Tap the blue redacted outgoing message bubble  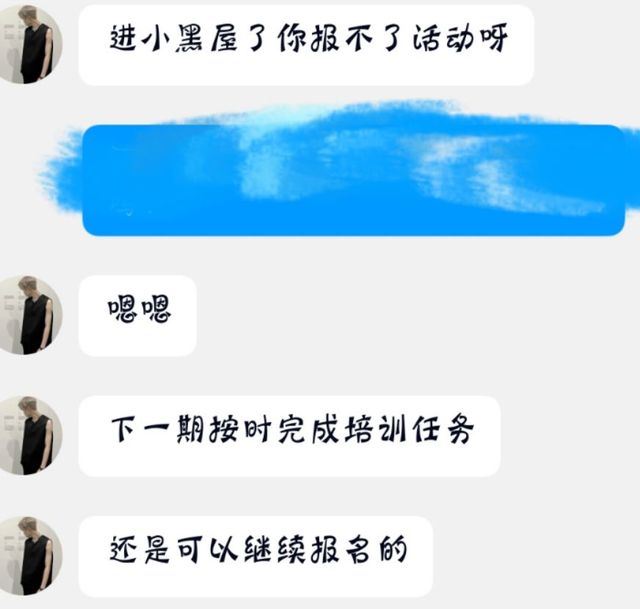353,180
